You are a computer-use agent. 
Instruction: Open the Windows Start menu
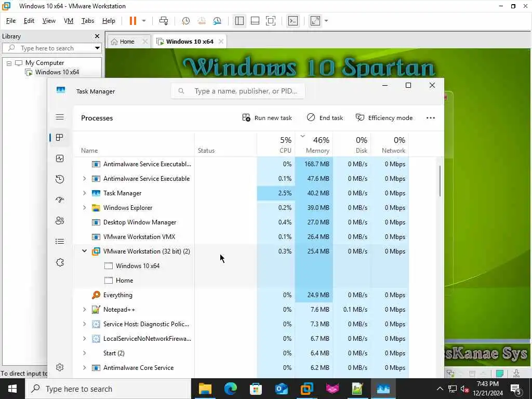12,389
